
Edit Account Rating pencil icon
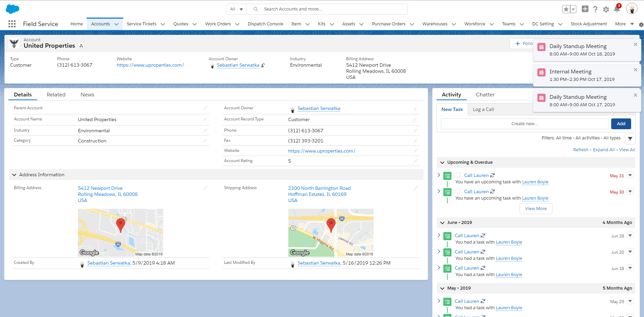[x=416, y=161]
